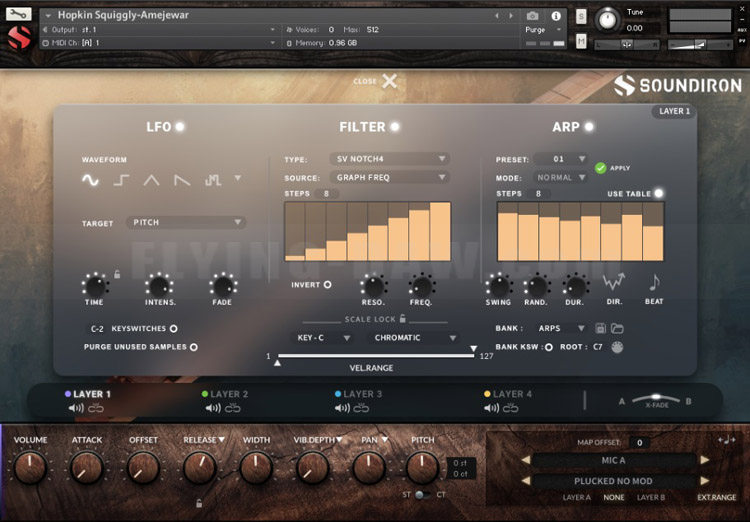The width and height of the screenshot is (750, 522).
Task: Select the sawtooth LFO waveform
Action: [182, 180]
